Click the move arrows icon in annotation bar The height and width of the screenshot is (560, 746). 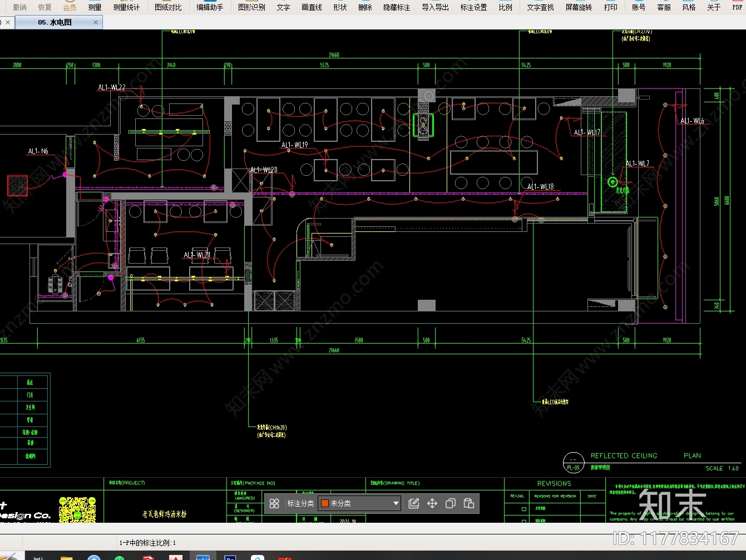coord(432,503)
